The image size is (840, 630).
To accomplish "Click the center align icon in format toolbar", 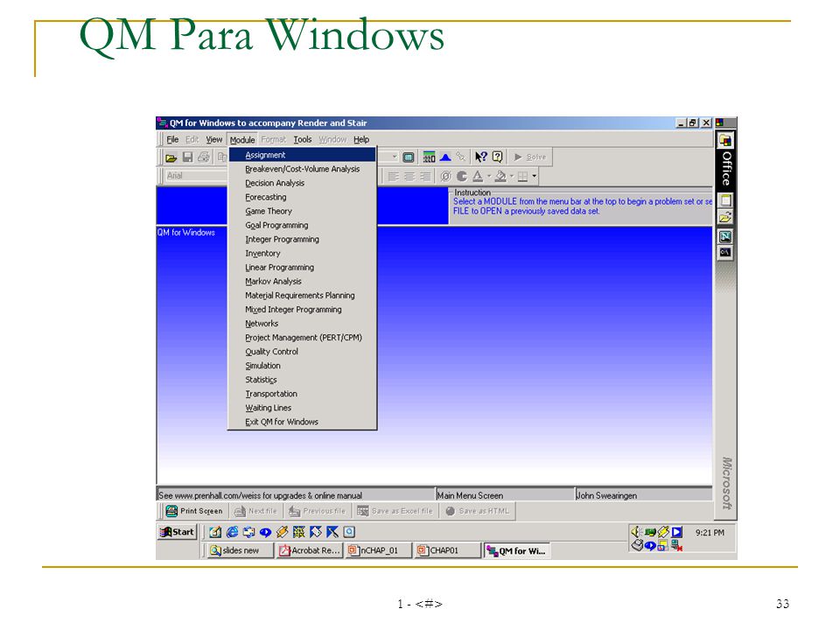I will (409, 176).
